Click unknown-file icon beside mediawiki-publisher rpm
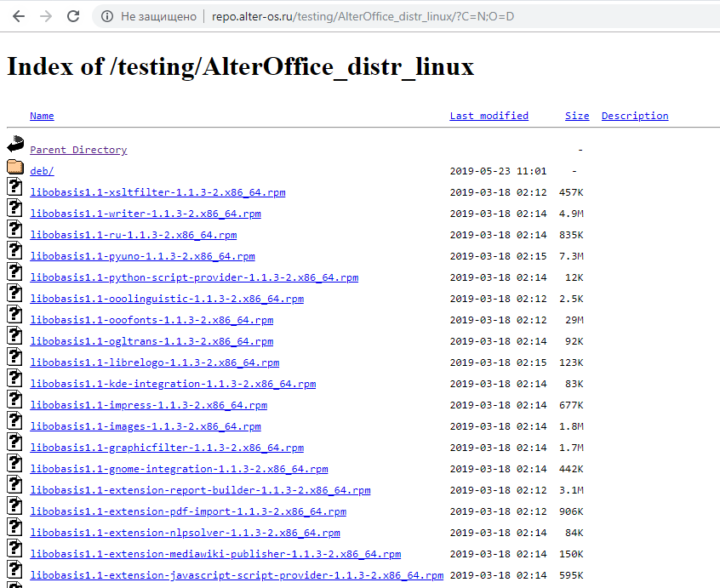720x588 pixels. (x=14, y=548)
